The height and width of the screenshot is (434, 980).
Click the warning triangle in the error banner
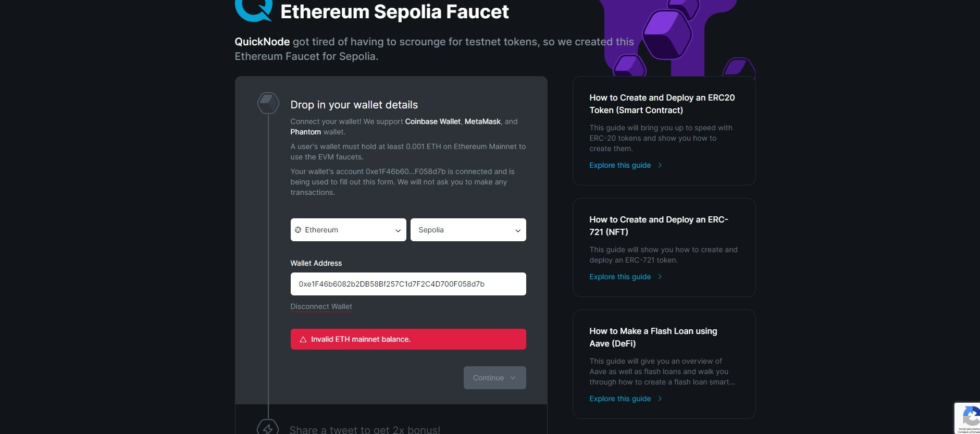point(303,340)
